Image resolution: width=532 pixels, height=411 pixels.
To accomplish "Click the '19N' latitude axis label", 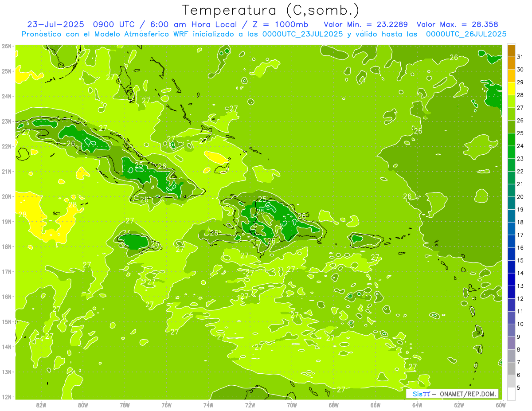I will [x=6, y=221].
